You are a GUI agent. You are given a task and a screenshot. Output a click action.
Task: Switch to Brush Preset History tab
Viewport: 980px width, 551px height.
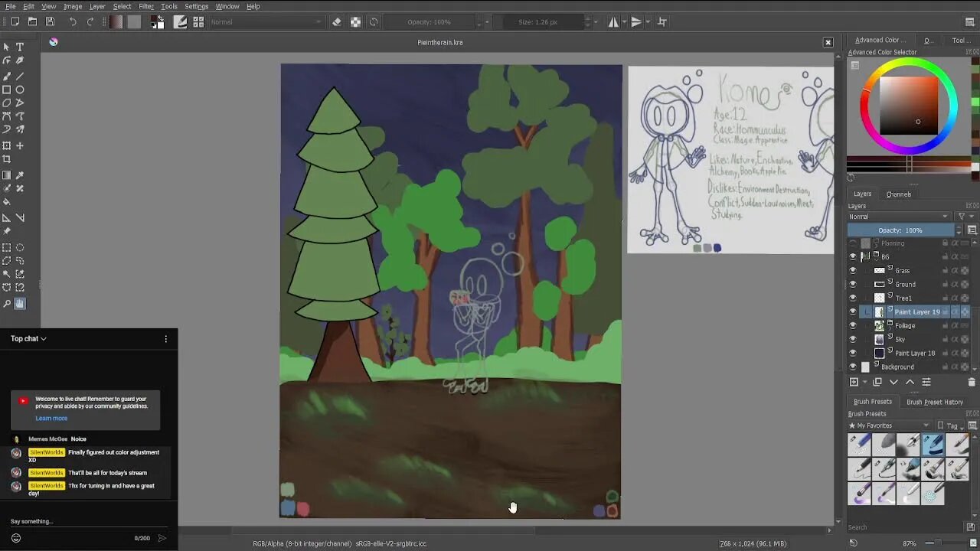(935, 402)
